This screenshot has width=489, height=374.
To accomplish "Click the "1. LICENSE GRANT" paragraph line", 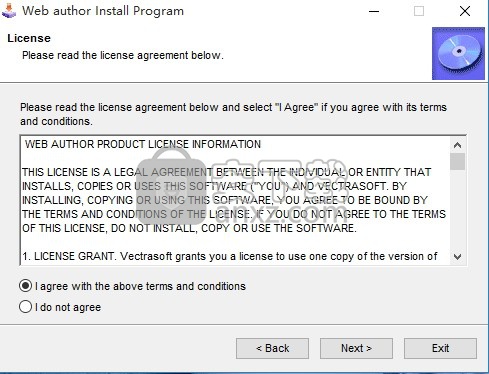I will tap(230, 256).
